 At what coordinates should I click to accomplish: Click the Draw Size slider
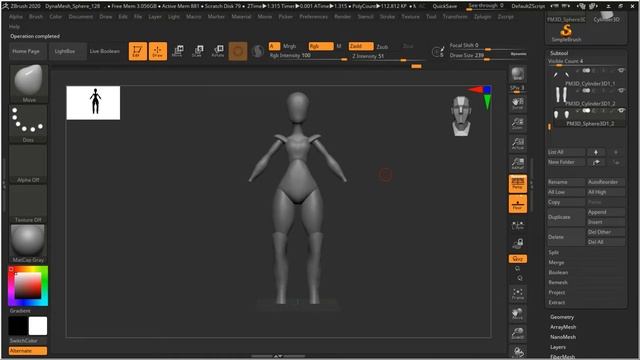click(488, 56)
